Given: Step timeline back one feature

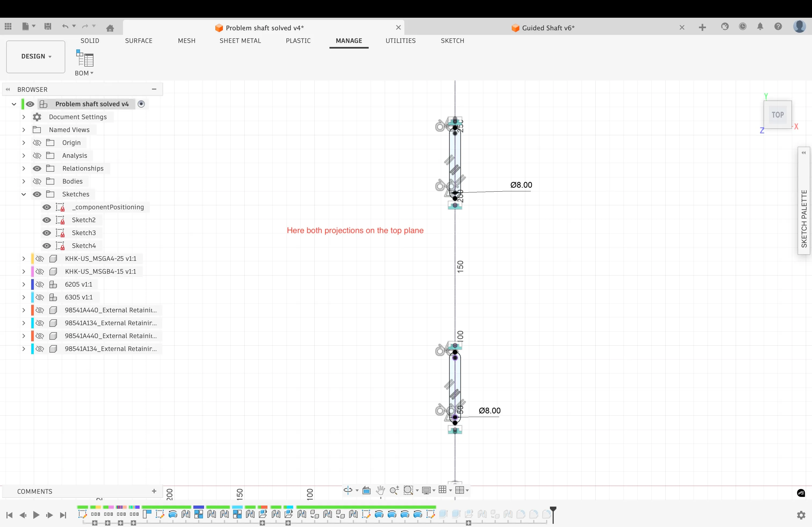Looking at the screenshot, I should click(x=23, y=515).
